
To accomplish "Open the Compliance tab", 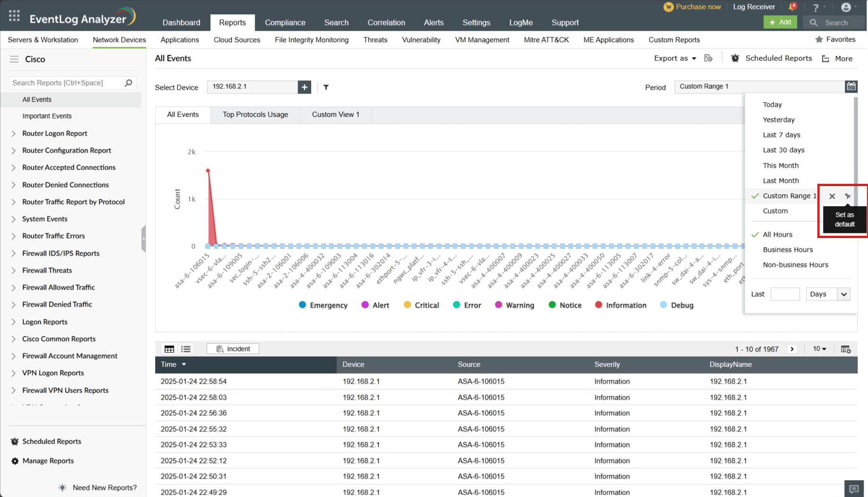I will point(285,23).
